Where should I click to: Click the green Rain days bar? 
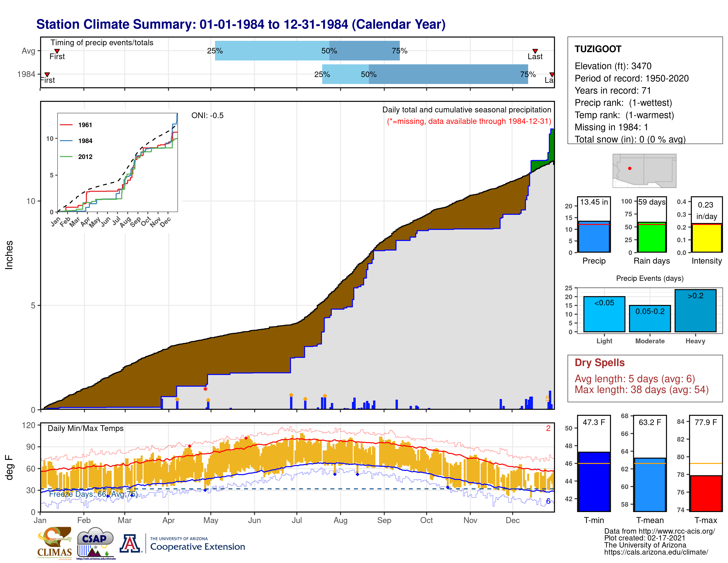652,237
